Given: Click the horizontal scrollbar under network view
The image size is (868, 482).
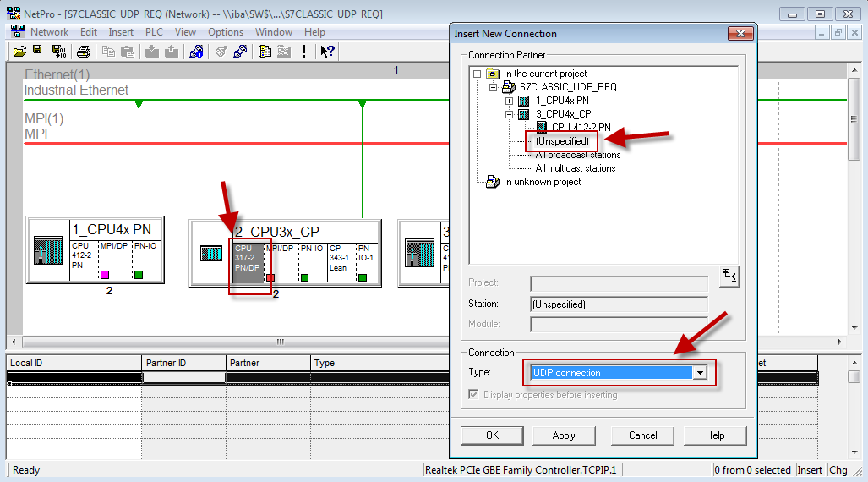Looking at the screenshot, I should [x=279, y=342].
